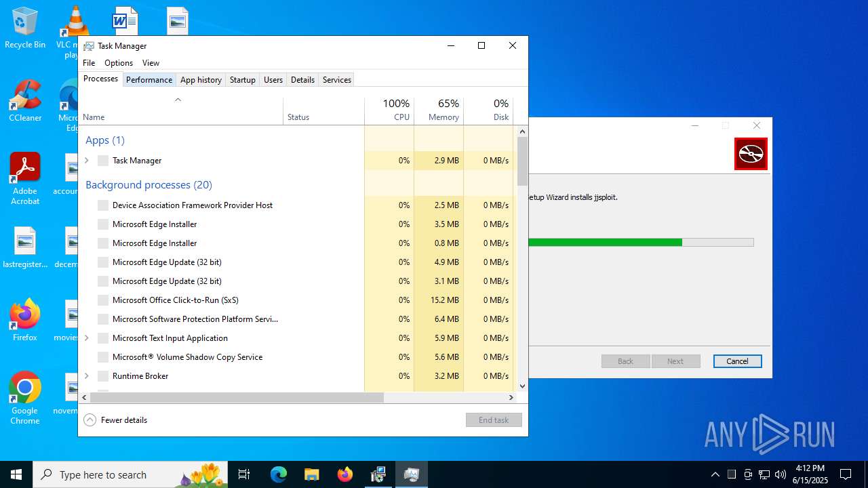Launch Microsoft Edge from the taskbar
868x488 pixels.
pos(279,474)
